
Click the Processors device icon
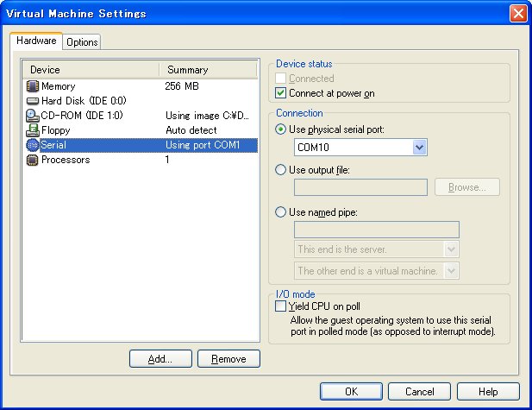click(33, 160)
